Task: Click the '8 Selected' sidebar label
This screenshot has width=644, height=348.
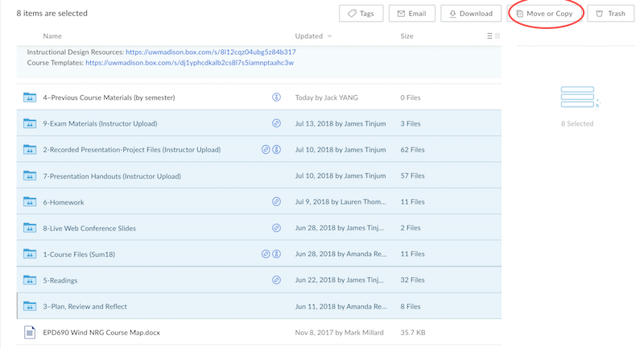Action: 577,124
